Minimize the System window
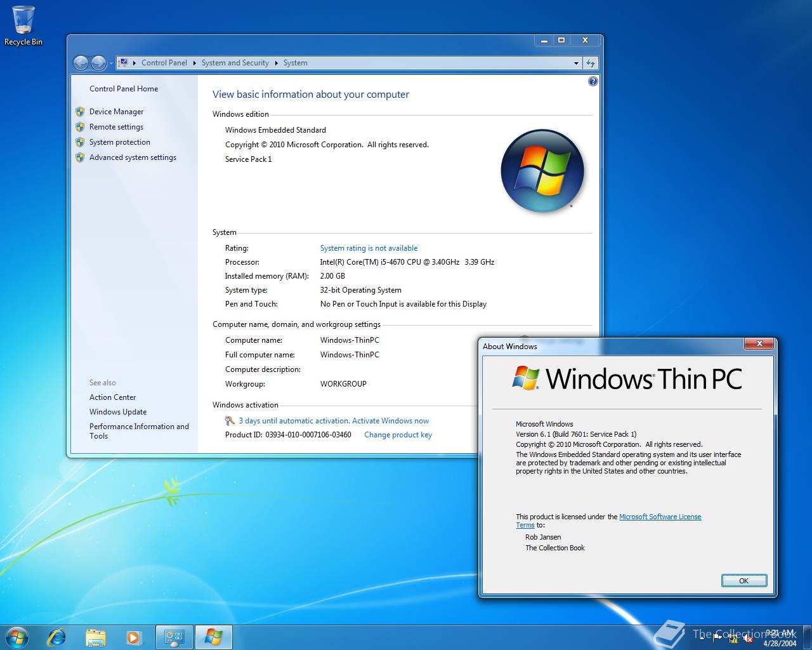The image size is (812, 650). [x=544, y=40]
